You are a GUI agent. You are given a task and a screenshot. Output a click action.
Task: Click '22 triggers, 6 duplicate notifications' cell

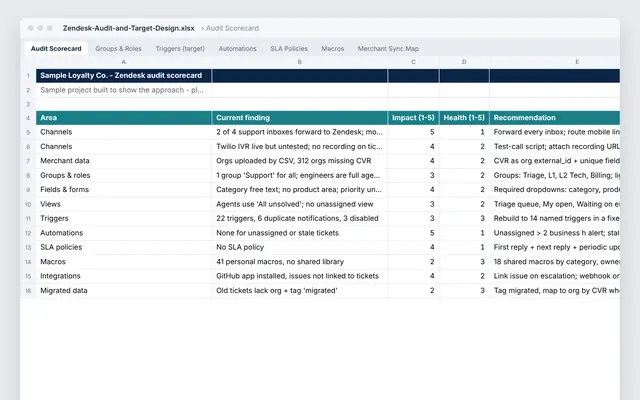pos(300,218)
